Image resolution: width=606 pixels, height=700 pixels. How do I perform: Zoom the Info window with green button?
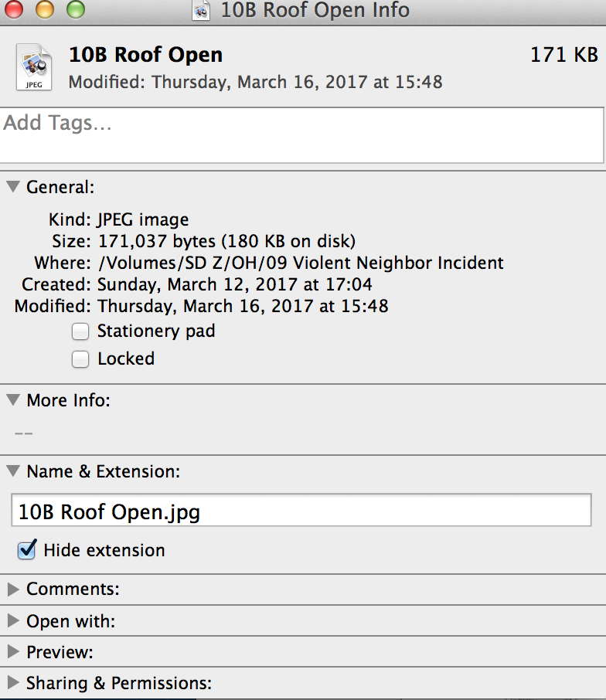[x=76, y=9]
